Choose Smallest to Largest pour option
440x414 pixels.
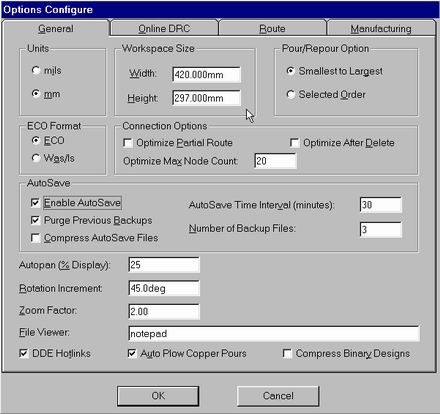pyautogui.click(x=291, y=71)
